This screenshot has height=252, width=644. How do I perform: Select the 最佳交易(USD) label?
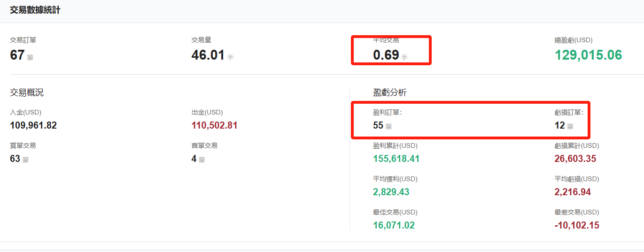point(395,213)
